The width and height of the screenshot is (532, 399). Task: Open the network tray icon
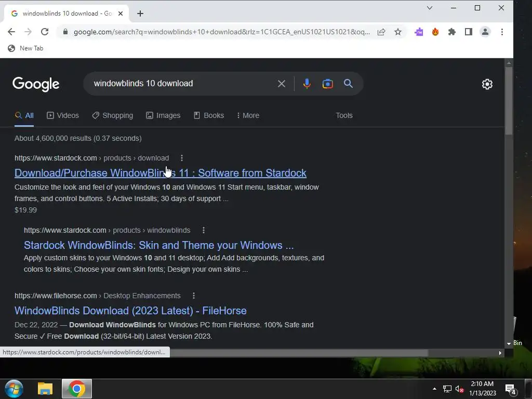coord(447,389)
